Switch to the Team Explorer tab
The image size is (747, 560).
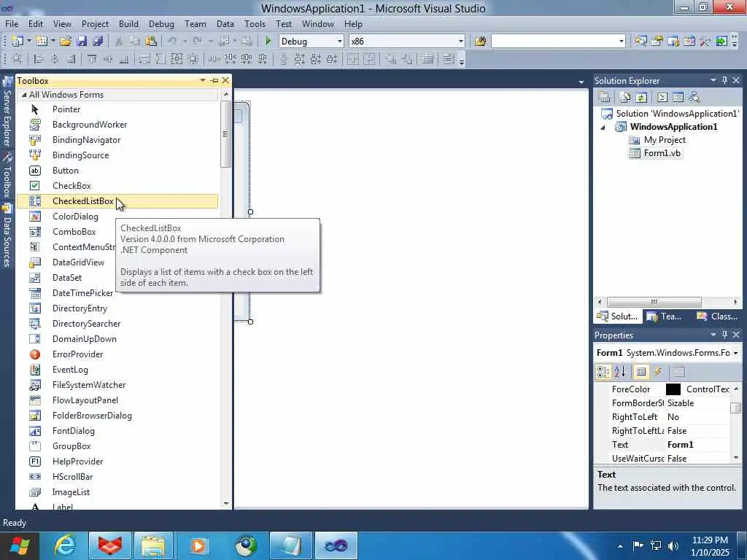click(x=664, y=316)
